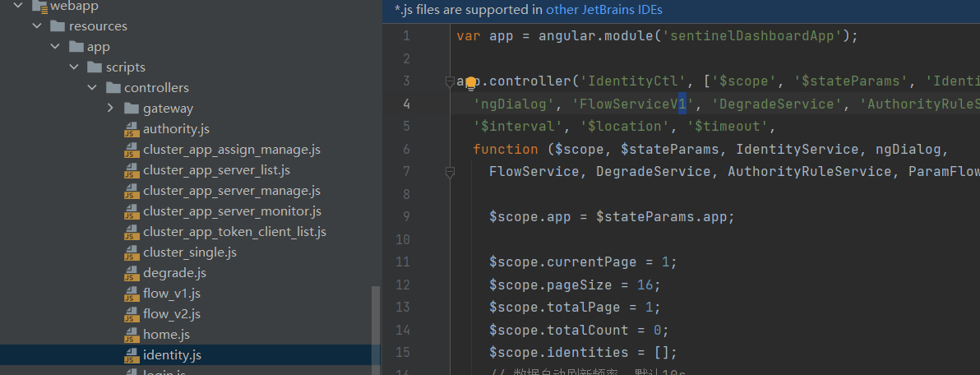980x375 pixels.
Task: Click '$interval' string on line 5
Action: tap(518, 127)
